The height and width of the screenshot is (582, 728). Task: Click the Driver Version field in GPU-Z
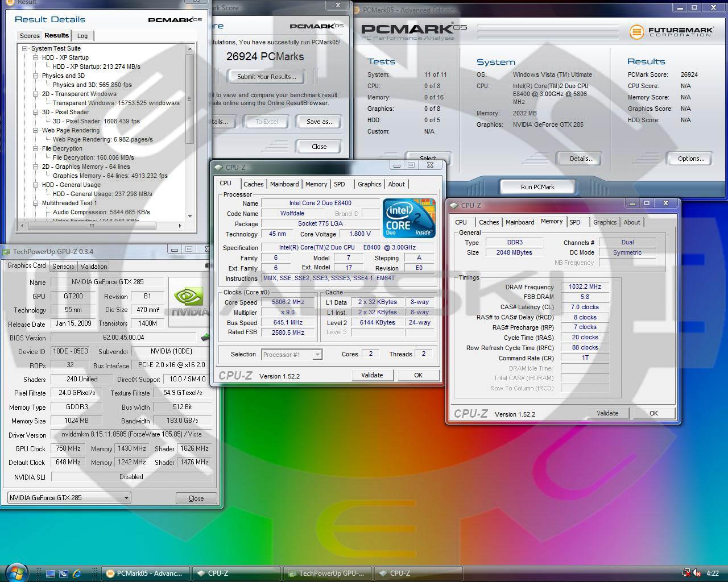pos(131,434)
